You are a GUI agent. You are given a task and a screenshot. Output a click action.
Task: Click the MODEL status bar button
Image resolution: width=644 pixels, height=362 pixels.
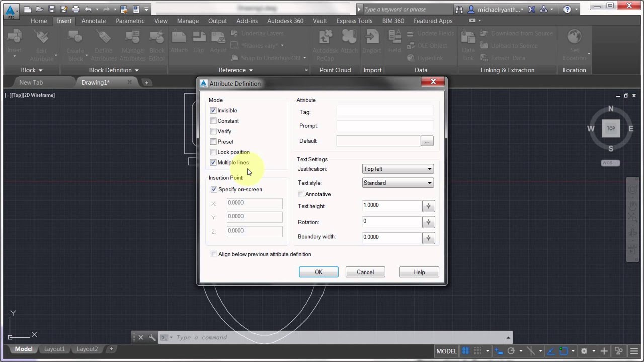tap(446, 351)
